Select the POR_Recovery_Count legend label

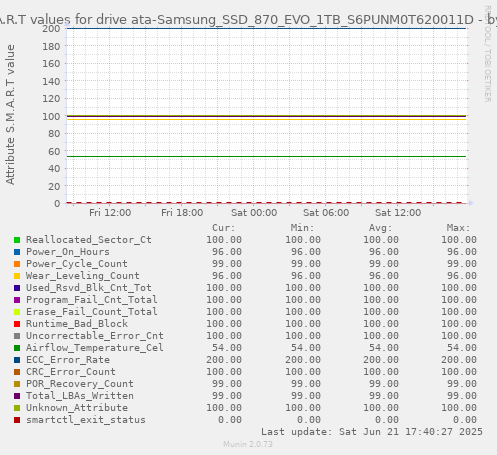(x=80, y=384)
